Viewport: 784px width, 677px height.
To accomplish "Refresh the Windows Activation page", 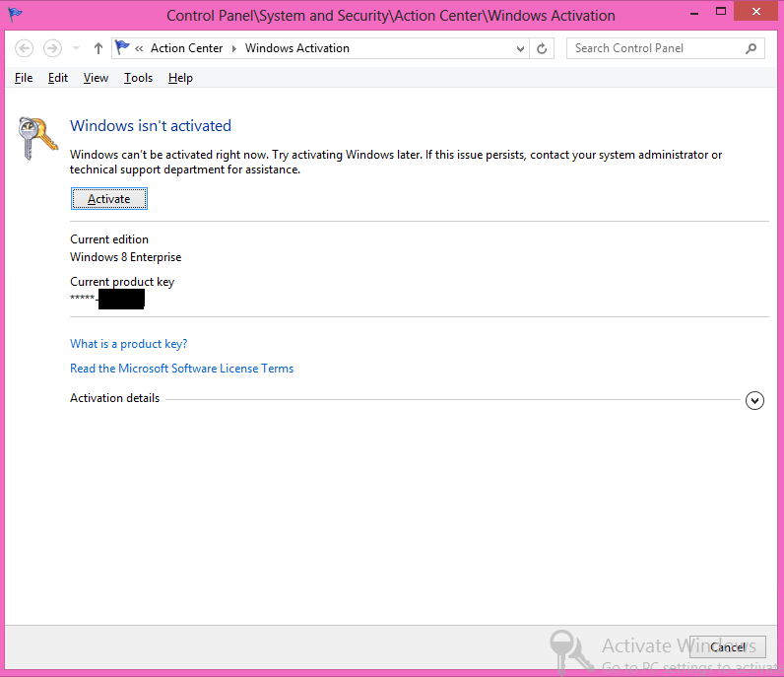I will 542,48.
